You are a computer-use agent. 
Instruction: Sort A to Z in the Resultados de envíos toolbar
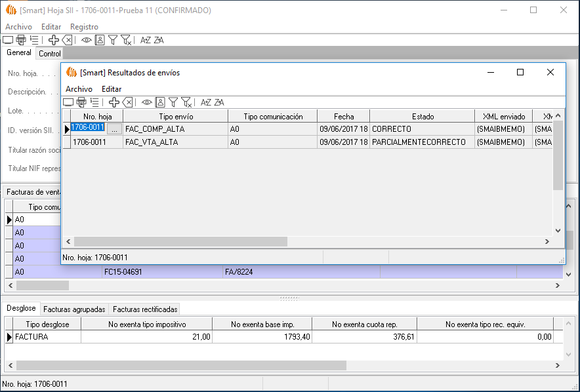pyautogui.click(x=205, y=102)
